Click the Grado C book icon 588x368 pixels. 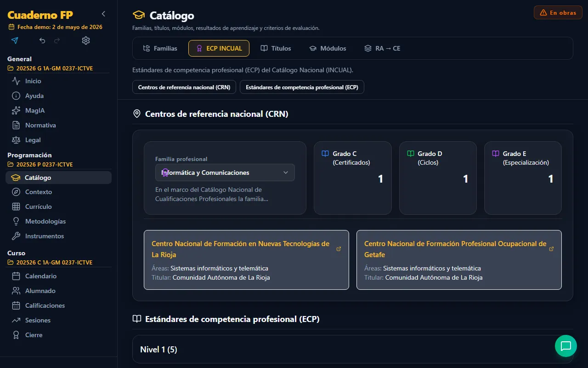coord(325,154)
